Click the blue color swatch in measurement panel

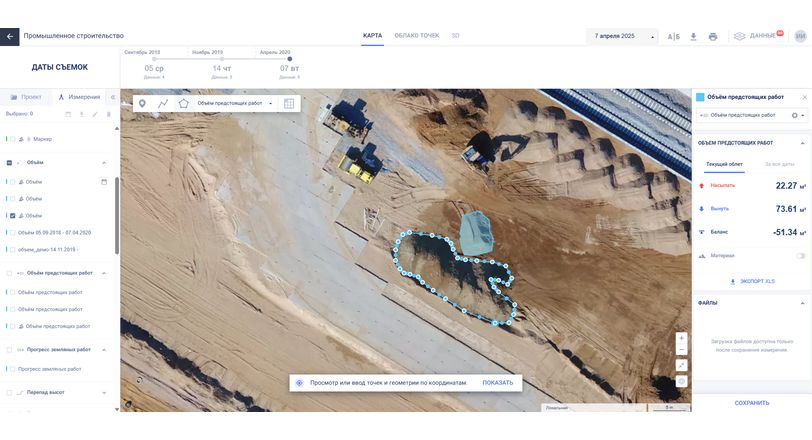tap(700, 97)
